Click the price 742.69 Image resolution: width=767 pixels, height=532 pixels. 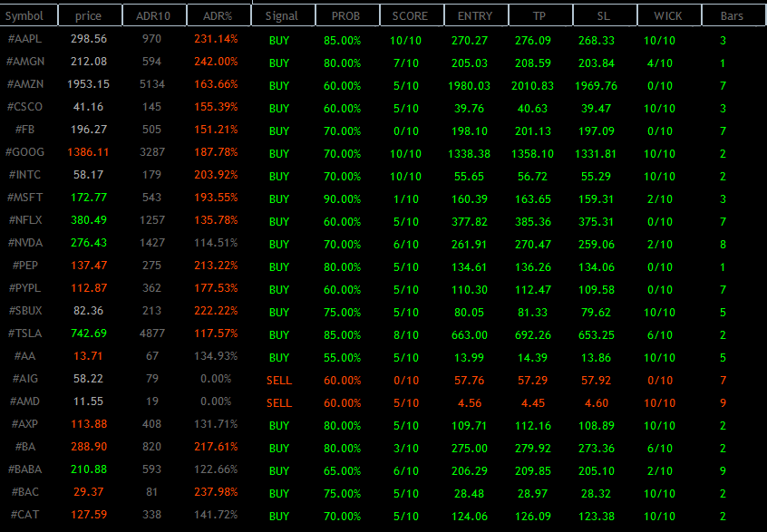pyautogui.click(x=89, y=333)
